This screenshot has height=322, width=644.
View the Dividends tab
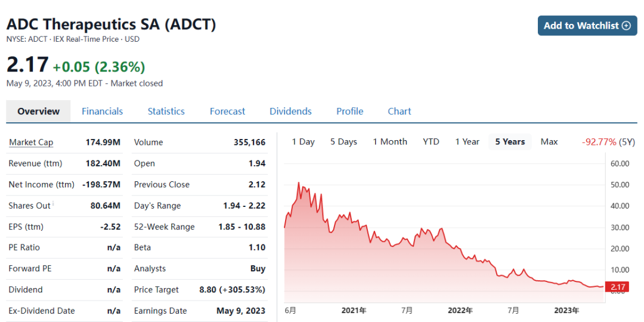(290, 112)
